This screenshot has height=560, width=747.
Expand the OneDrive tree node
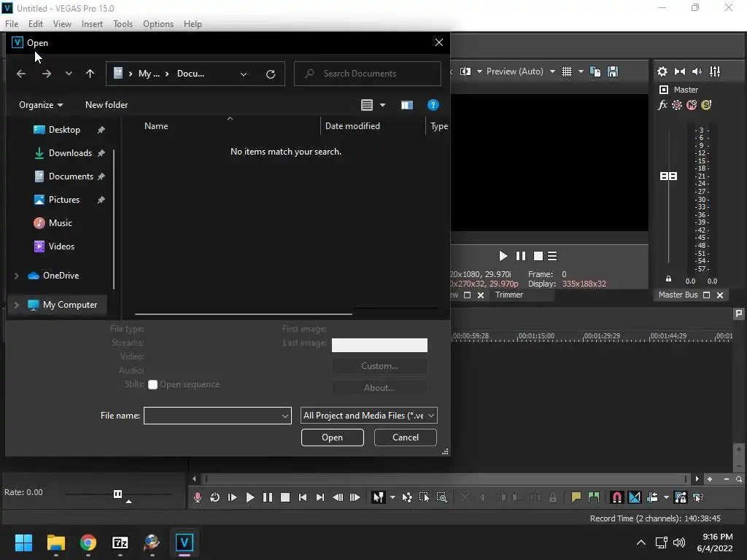point(17,276)
